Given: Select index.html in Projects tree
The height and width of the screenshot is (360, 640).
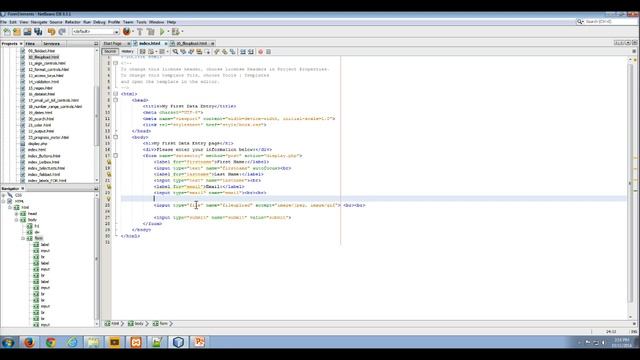Looking at the screenshot, I should coord(37,150).
